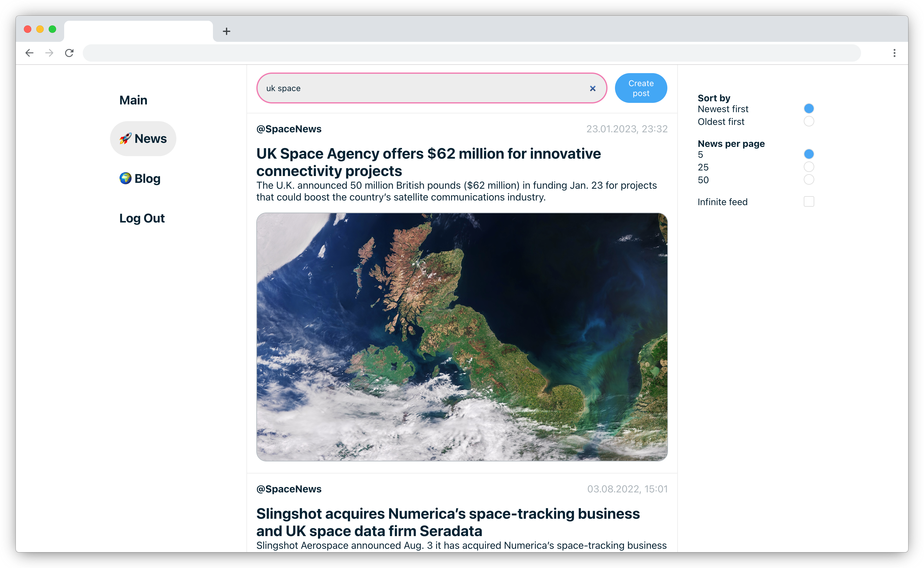Reload the page with refresh icon

[x=69, y=53]
